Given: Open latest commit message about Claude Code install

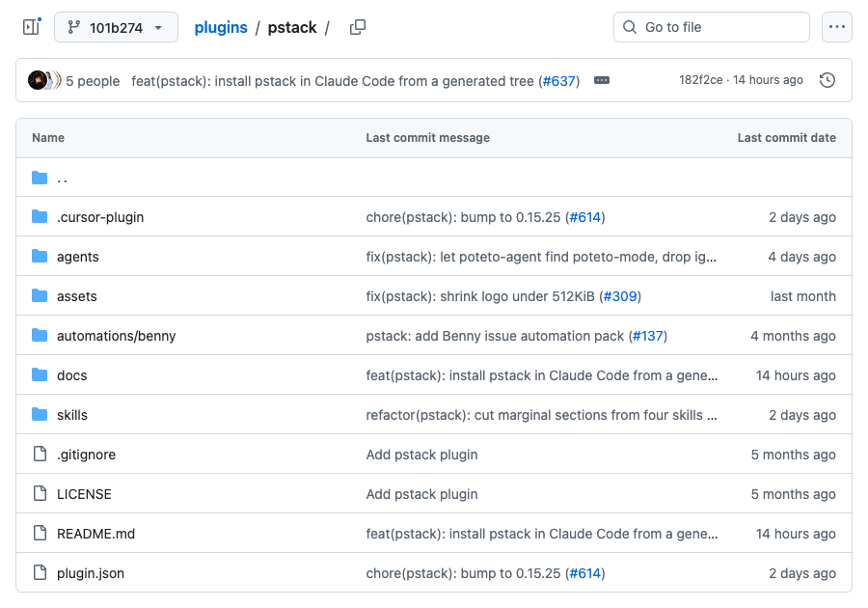Looking at the screenshot, I should click(332, 81).
